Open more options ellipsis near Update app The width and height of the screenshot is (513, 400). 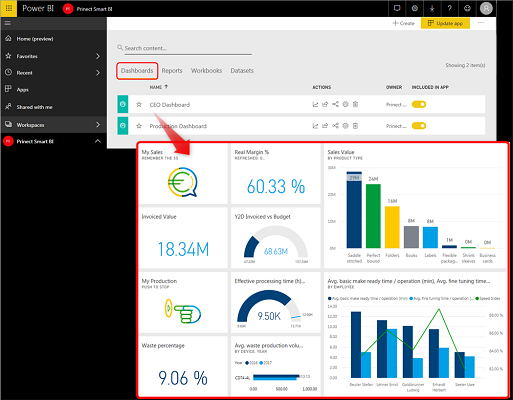click(481, 23)
